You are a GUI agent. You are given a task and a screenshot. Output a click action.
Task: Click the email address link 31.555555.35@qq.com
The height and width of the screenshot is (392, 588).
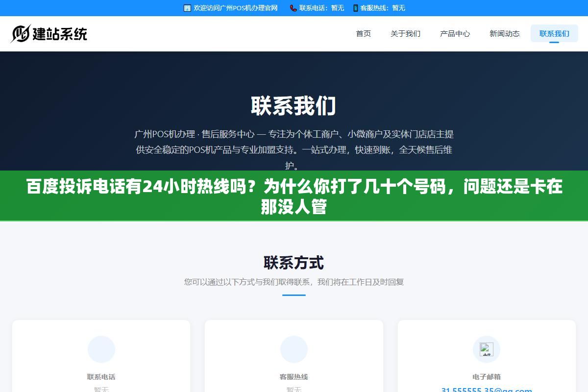[487, 390]
